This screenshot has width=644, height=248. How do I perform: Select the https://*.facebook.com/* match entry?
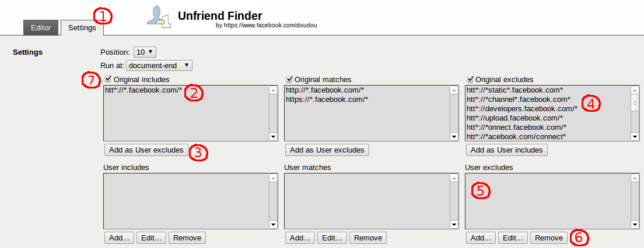325,100
